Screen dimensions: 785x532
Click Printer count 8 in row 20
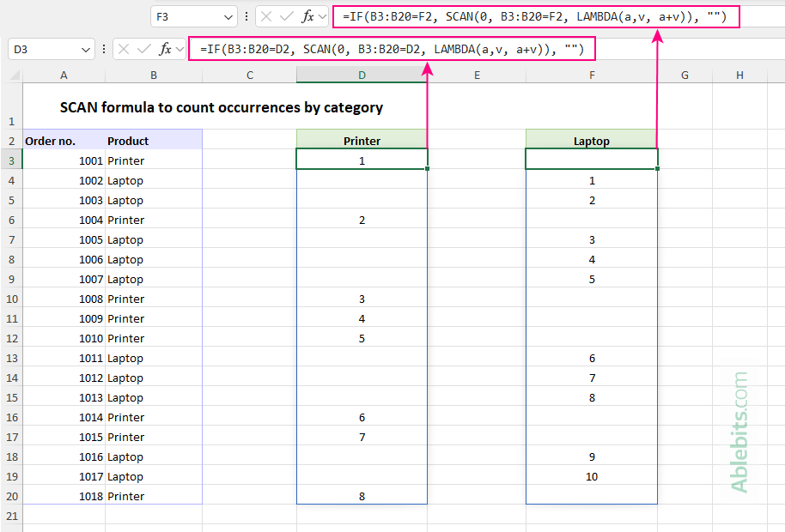click(362, 497)
